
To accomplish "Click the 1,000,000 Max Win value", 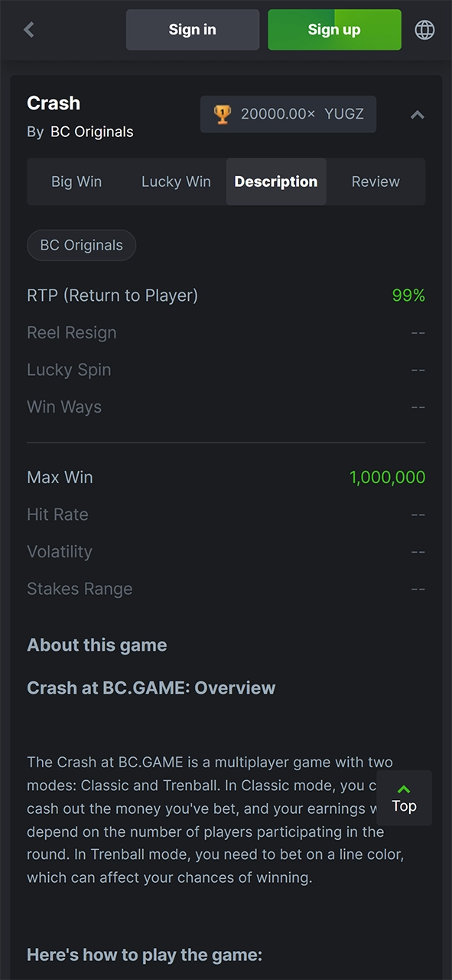I will [x=386, y=477].
